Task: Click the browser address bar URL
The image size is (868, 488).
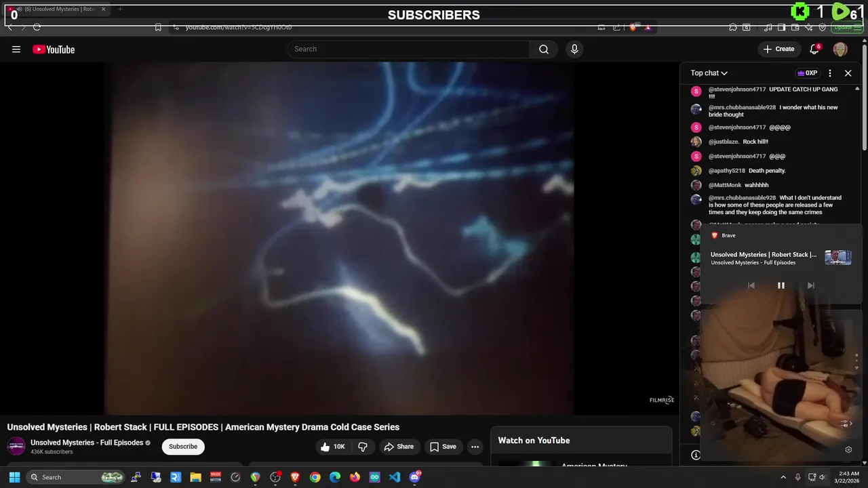Action: pos(239,27)
